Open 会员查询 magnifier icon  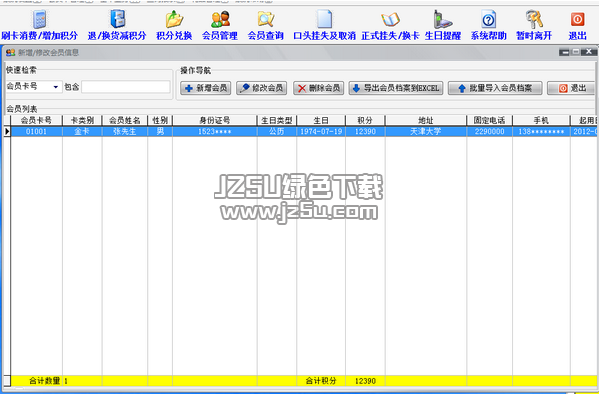266,19
